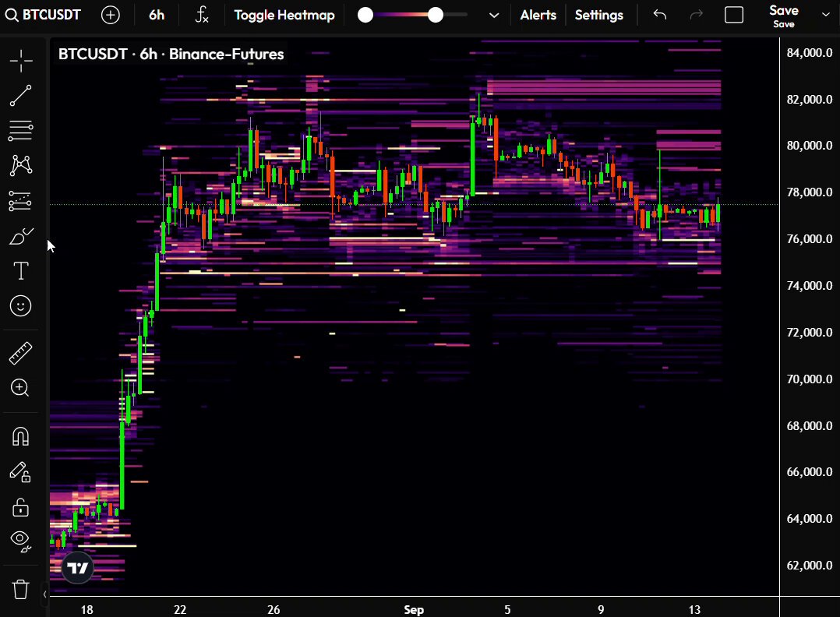Open the TradingView logo link
The image size is (840, 617).
click(78, 568)
